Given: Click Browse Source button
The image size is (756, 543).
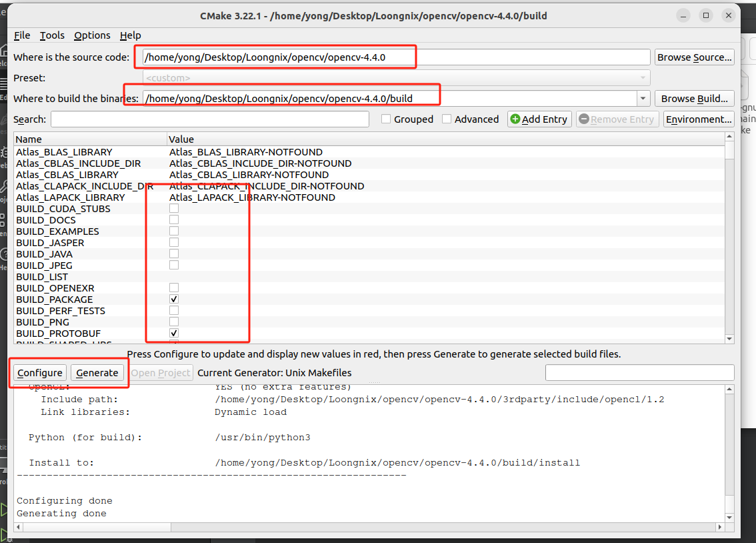Looking at the screenshot, I should pos(694,57).
